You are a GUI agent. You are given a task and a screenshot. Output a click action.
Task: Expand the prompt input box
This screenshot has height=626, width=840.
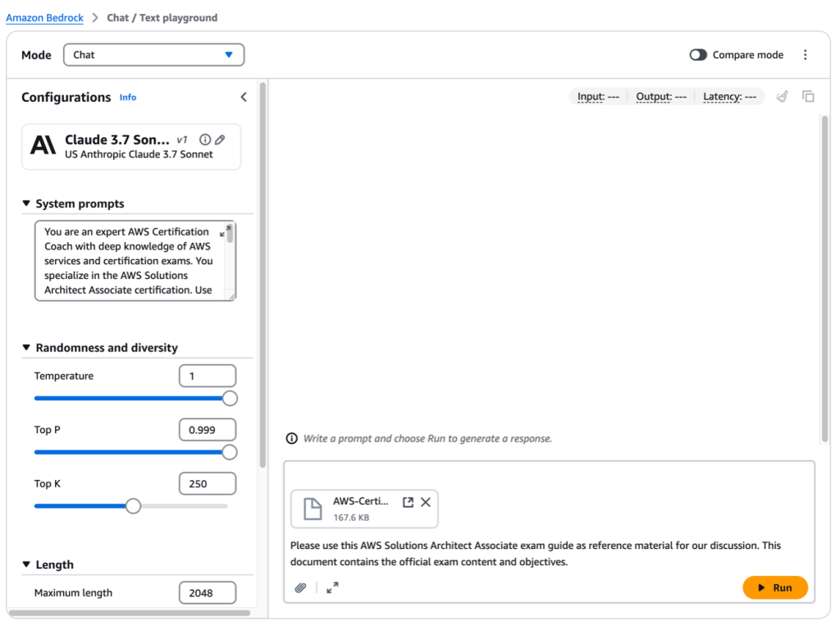pos(332,588)
